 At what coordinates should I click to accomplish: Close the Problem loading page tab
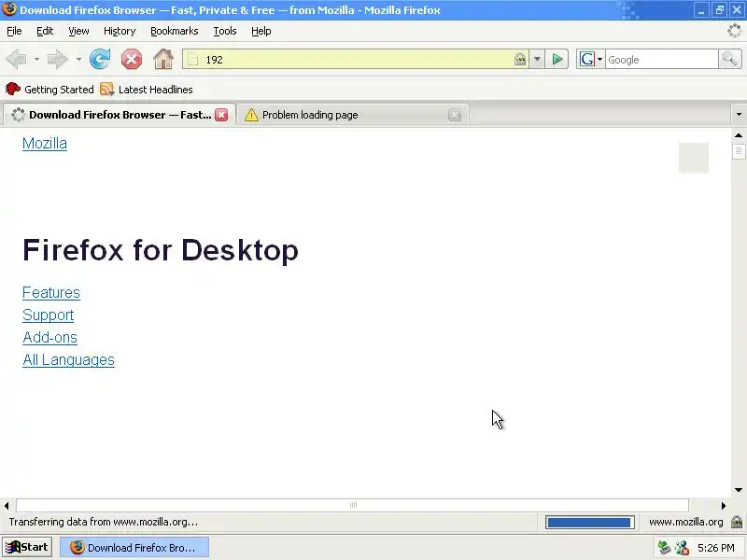click(x=455, y=115)
